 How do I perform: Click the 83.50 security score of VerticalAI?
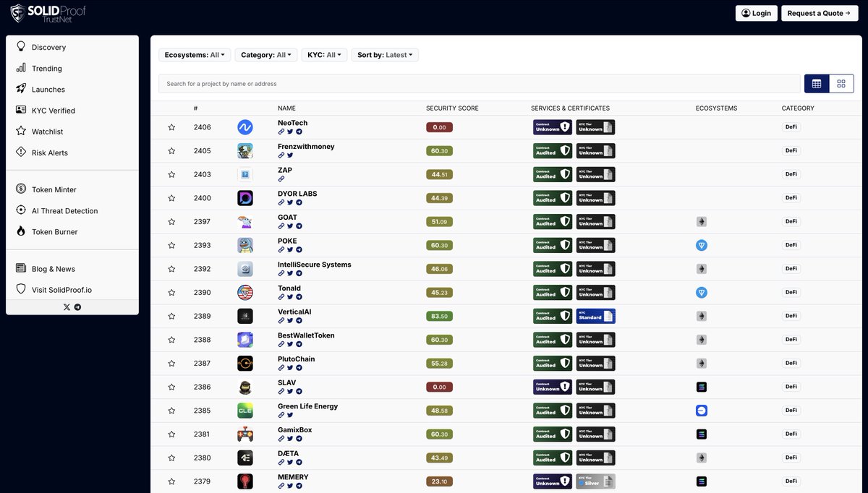coord(439,316)
